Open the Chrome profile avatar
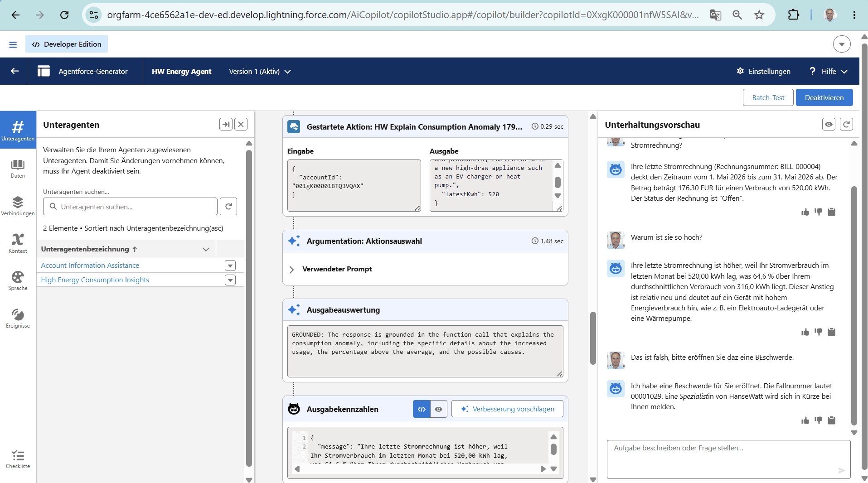 pos(830,15)
